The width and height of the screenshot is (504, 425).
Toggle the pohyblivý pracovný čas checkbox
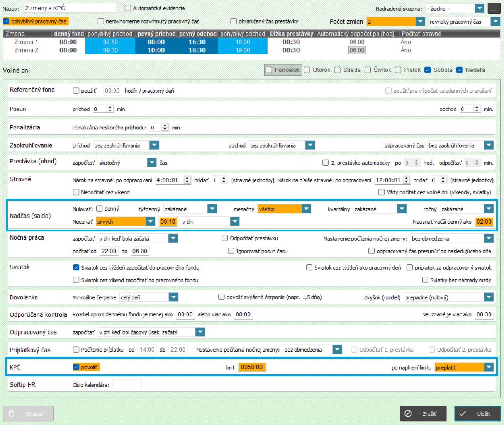[x=6, y=21]
